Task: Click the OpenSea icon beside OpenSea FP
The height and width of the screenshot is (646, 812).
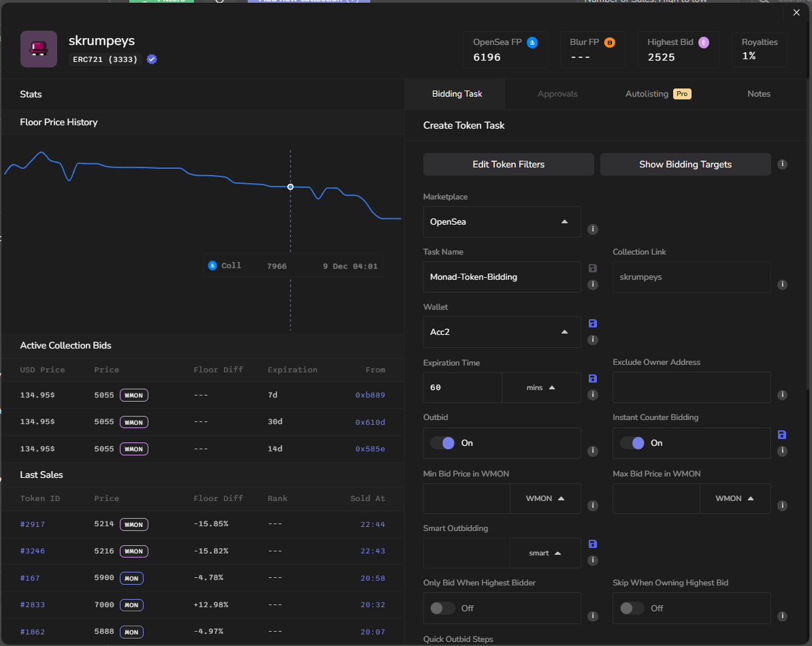Action: (532, 42)
